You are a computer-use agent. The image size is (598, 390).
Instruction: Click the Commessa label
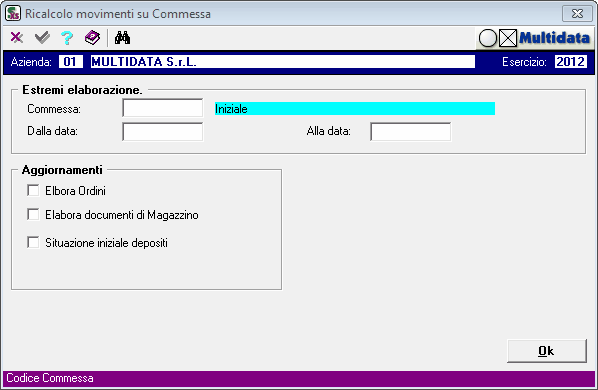[x=54, y=109]
